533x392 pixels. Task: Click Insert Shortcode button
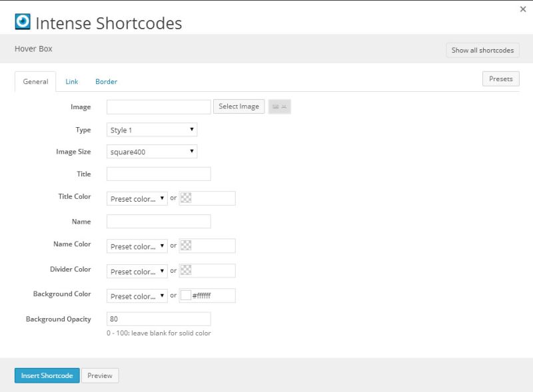(x=47, y=375)
